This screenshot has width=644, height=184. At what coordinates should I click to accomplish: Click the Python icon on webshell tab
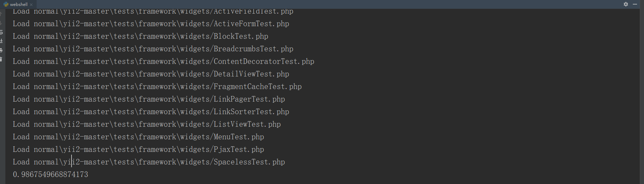coord(6,4)
